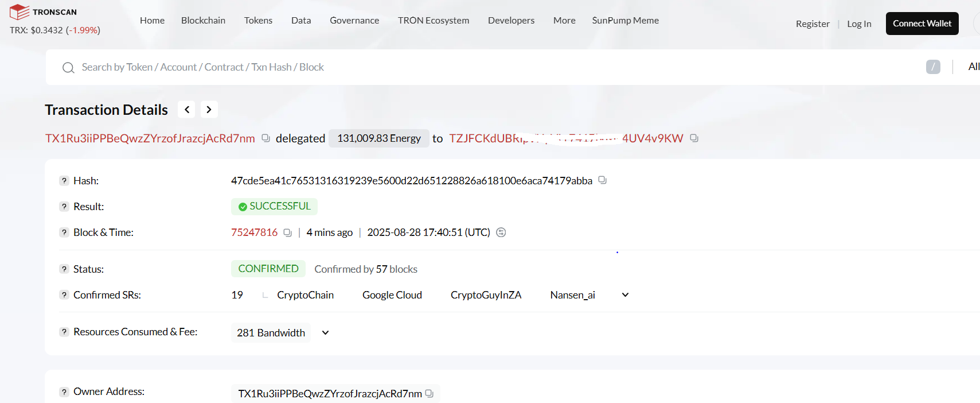Open the Tokens menu
The width and height of the screenshot is (980, 403).
258,20
